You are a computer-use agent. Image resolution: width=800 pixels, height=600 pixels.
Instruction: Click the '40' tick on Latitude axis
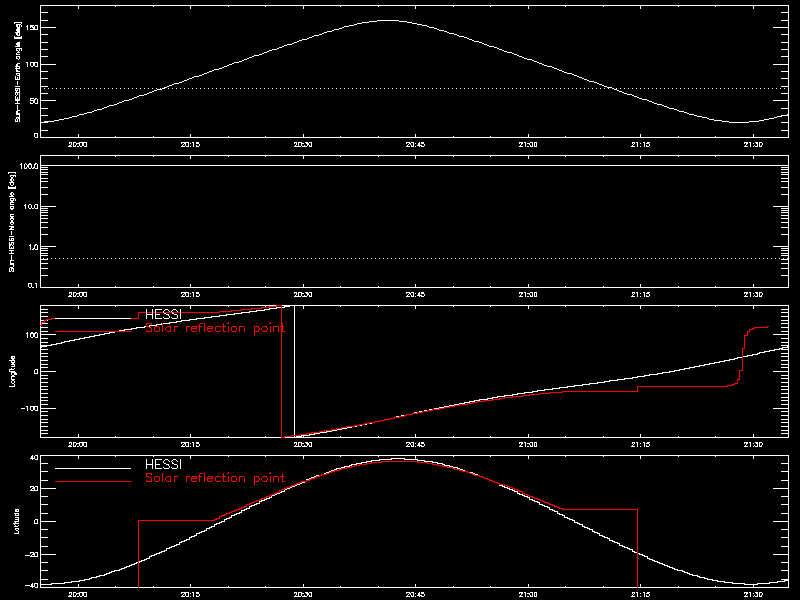click(x=34, y=458)
